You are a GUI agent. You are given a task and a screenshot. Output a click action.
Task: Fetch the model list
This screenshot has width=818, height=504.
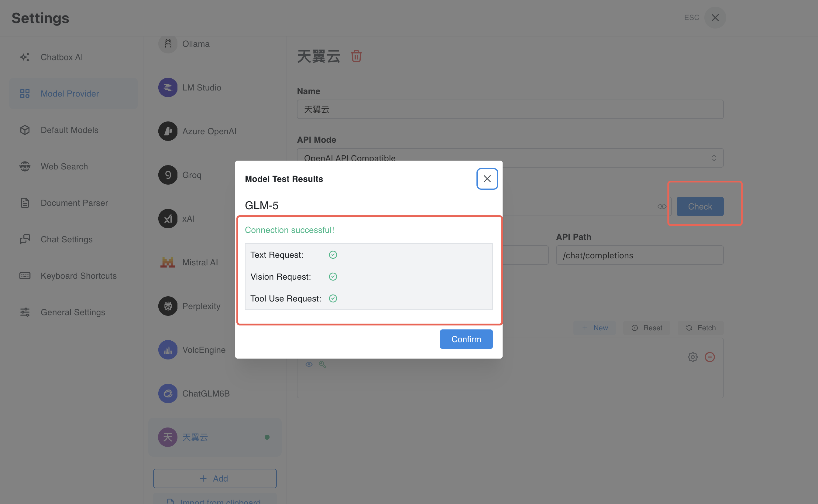[701, 328]
